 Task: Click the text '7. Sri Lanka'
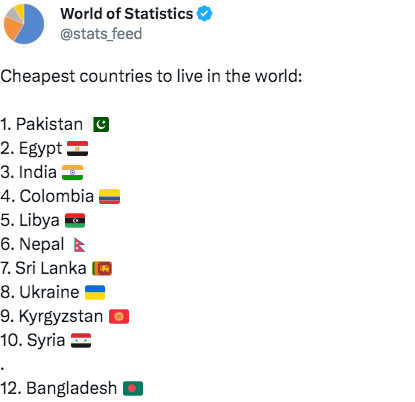point(43,268)
